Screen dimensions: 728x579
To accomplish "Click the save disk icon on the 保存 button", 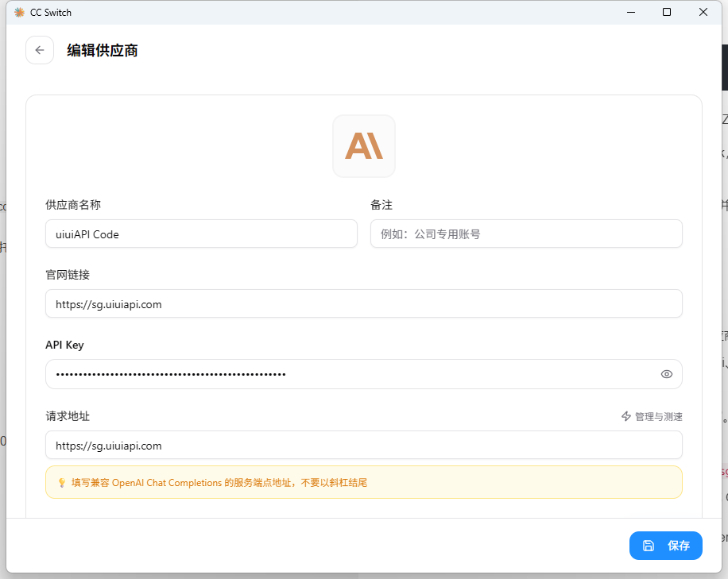I will click(x=650, y=546).
